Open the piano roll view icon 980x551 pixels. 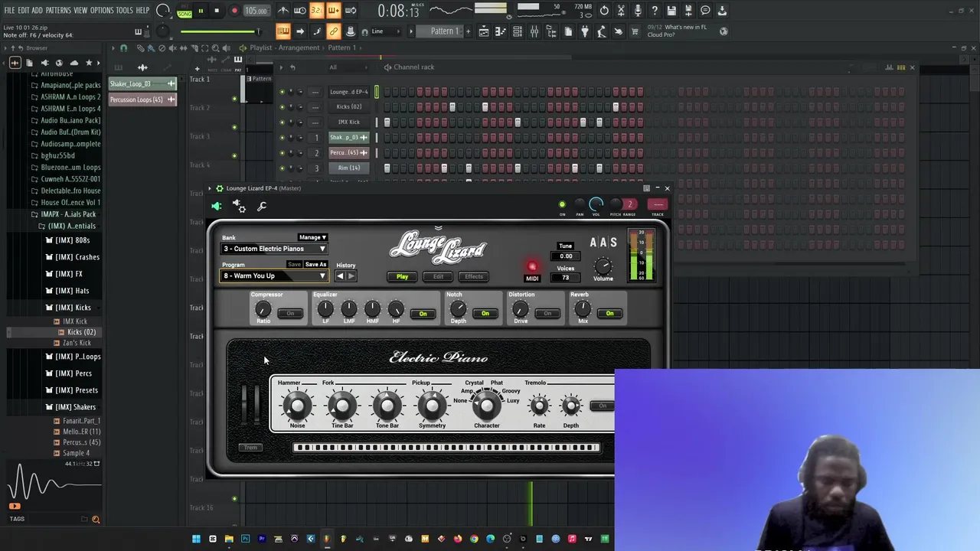(501, 31)
